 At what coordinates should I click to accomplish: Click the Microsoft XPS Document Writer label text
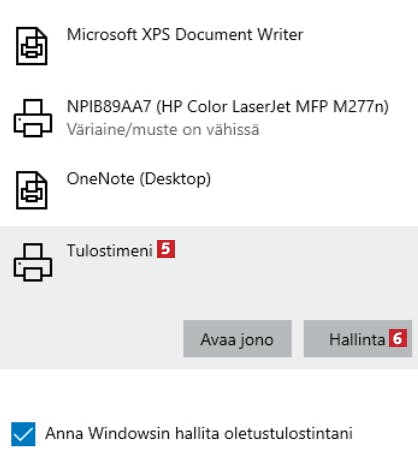point(185,35)
